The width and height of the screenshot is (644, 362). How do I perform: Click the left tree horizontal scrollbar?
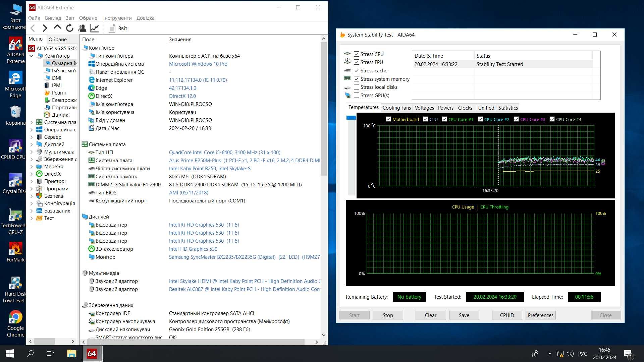(45, 341)
